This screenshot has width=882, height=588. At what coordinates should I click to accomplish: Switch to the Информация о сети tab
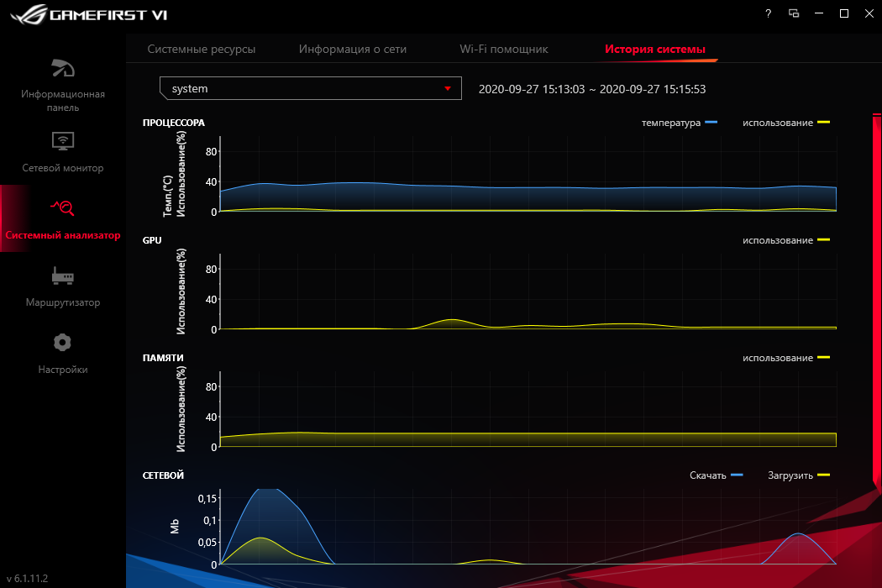tap(353, 49)
